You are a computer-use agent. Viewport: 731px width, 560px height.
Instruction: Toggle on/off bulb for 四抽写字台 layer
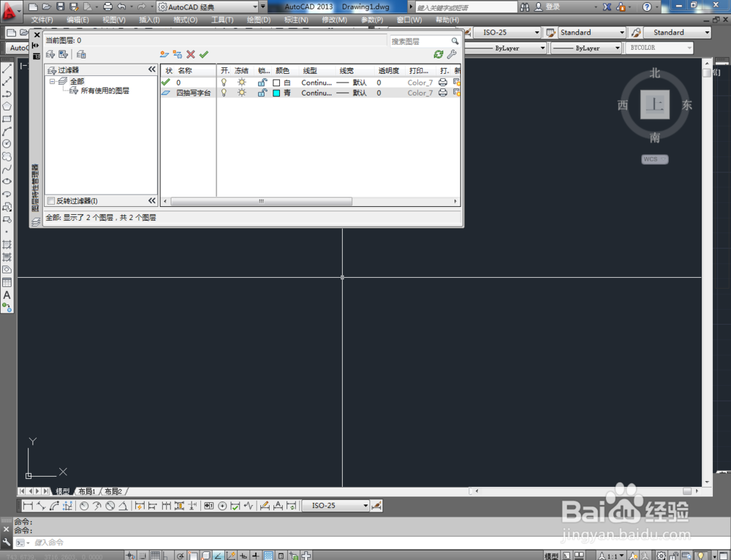[x=224, y=93]
